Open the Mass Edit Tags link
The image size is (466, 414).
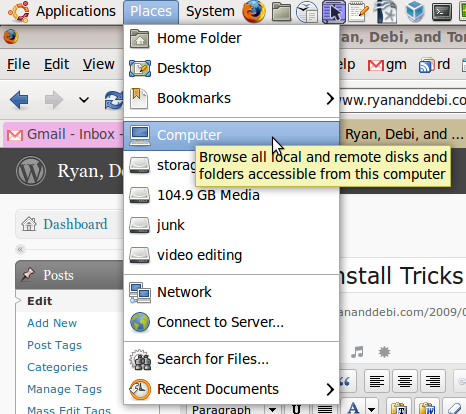click(x=69, y=410)
